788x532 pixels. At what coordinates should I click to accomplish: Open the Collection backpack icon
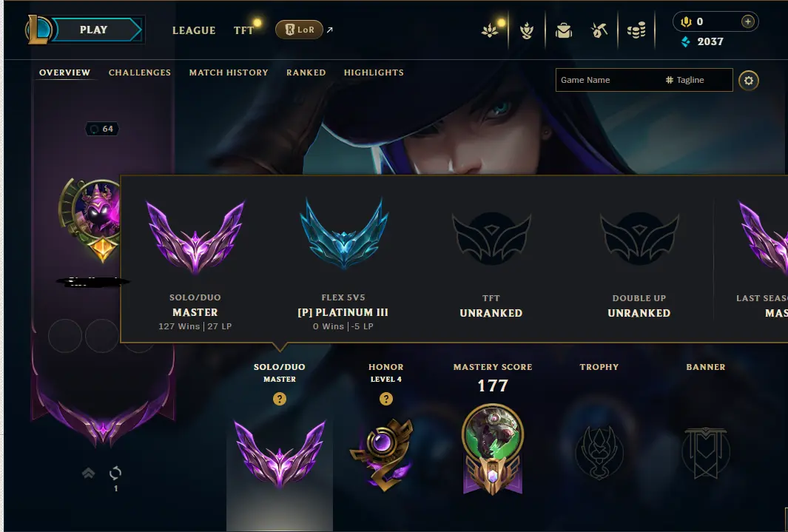pos(564,30)
